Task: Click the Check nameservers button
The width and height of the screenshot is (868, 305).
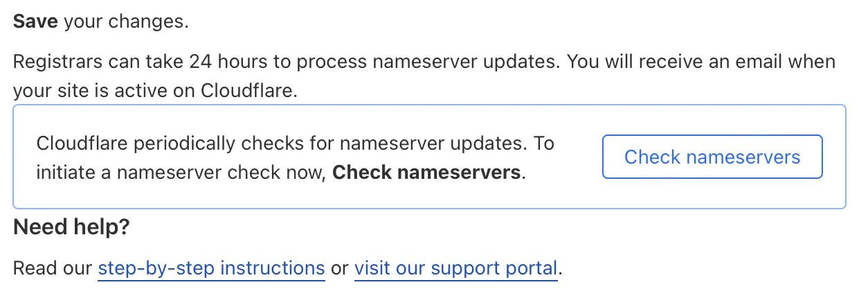Action: coord(712,157)
